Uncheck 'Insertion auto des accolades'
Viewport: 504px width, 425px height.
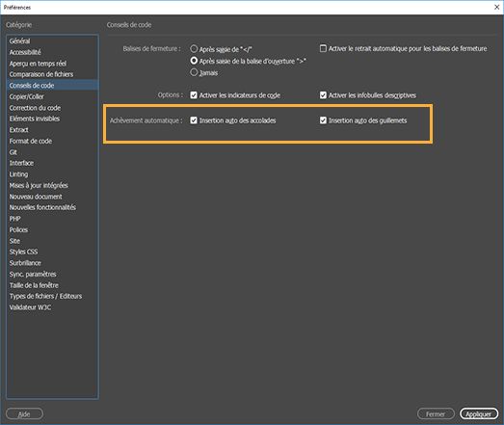[194, 120]
